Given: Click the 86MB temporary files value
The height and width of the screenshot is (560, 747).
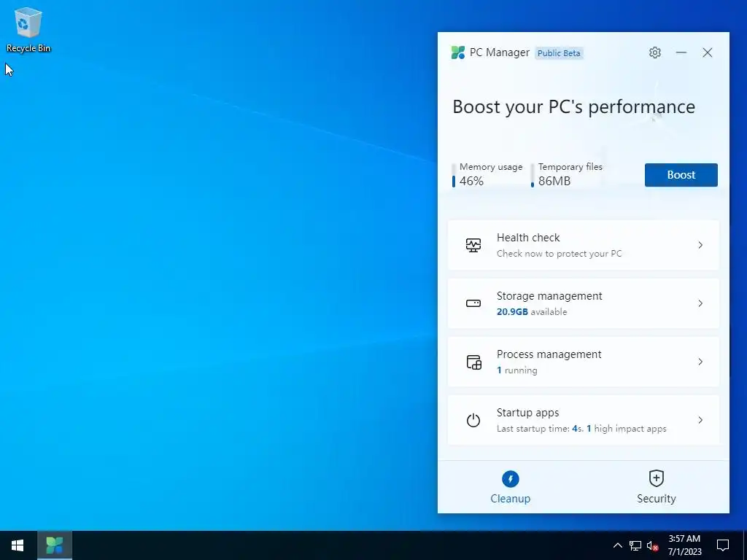Looking at the screenshot, I should (x=554, y=181).
